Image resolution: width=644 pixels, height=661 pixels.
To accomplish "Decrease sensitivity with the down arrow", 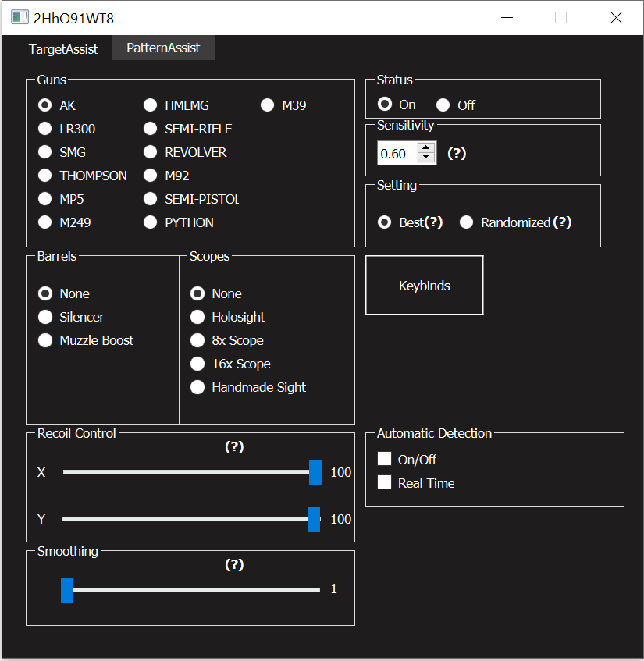I will click(426, 158).
